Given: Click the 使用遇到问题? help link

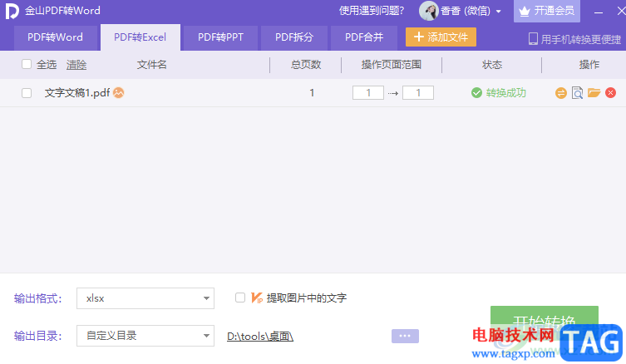Looking at the screenshot, I should 372,11.
